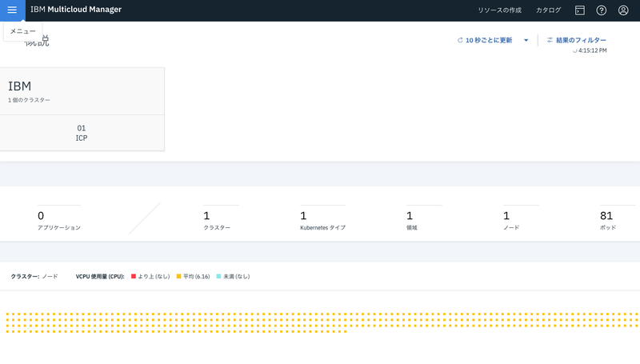Click the 10 秒ごとに更新 refresh button
Screen dimensions: 640x364
click(489, 40)
